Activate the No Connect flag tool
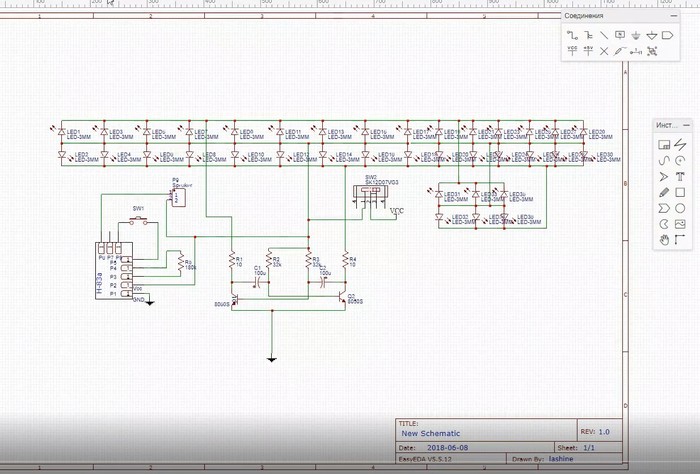The width and height of the screenshot is (700, 474). (x=603, y=49)
